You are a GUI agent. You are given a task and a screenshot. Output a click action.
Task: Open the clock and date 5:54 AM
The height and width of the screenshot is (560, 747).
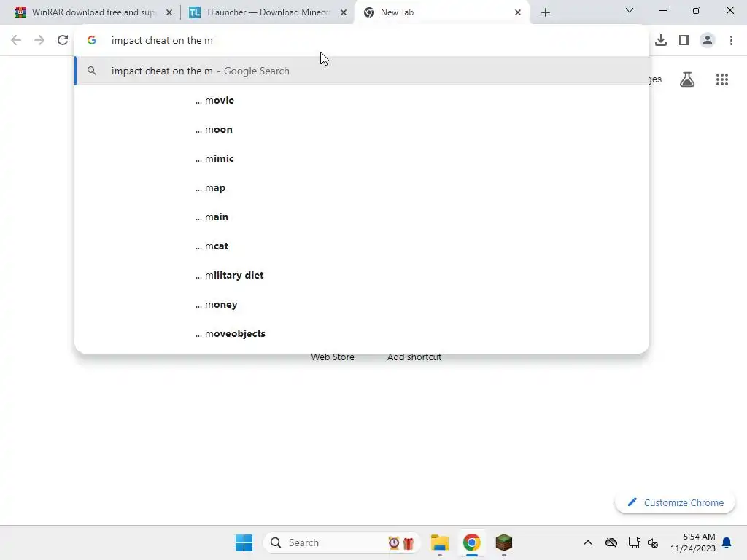(x=693, y=542)
